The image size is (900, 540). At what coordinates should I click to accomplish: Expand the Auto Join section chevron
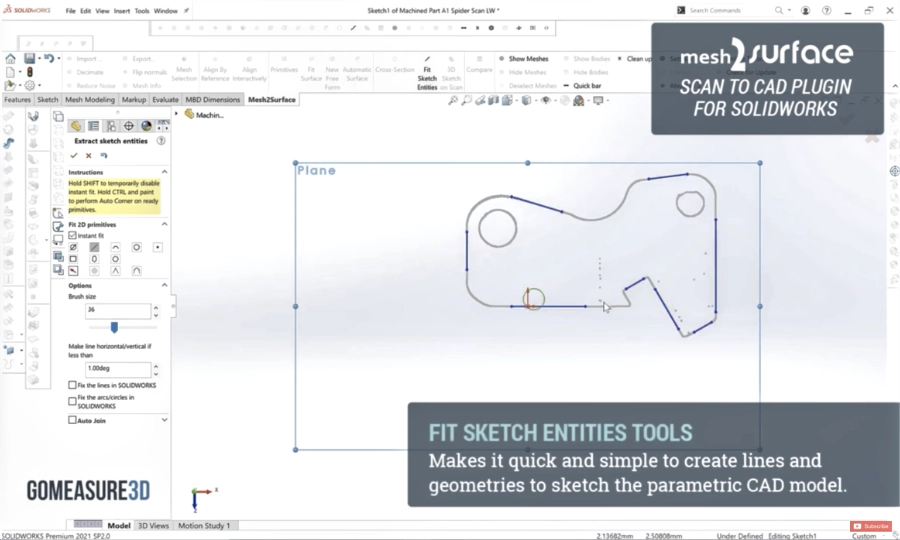[164, 420]
